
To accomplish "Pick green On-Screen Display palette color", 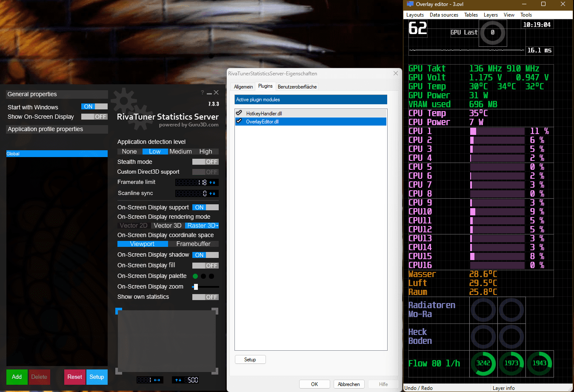I will 195,276.
